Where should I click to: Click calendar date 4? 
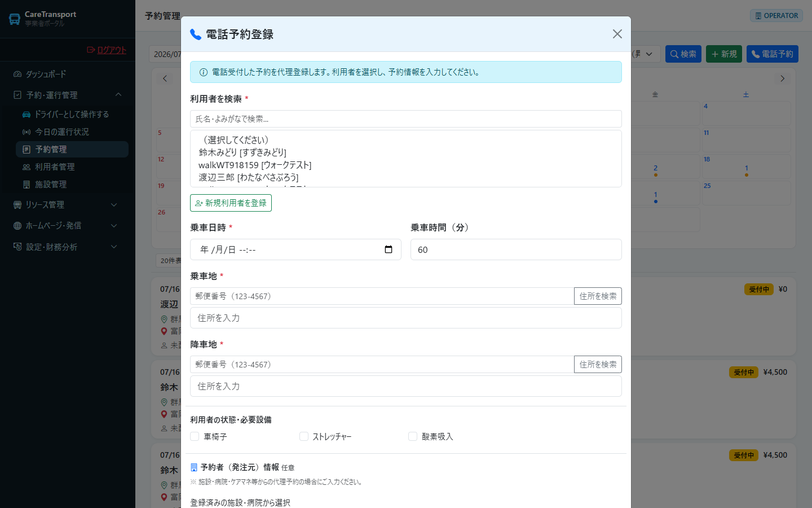pyautogui.click(x=746, y=113)
